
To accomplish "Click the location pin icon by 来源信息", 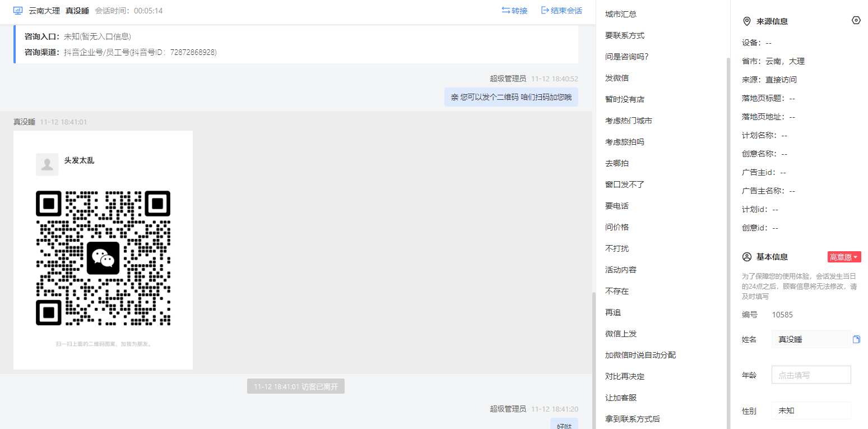I will (746, 21).
